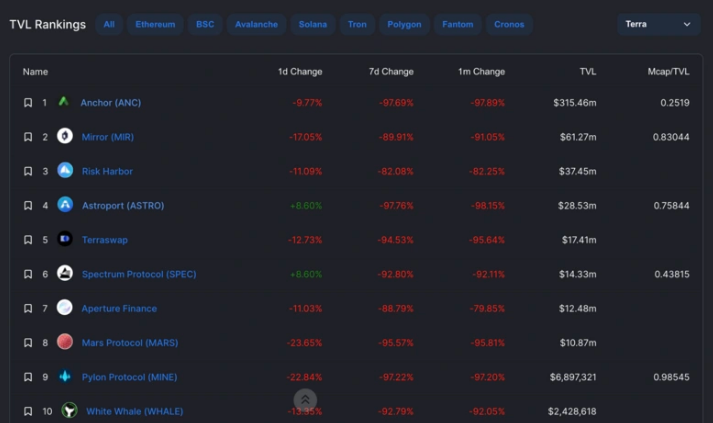This screenshot has width=713, height=423.
Task: Filter rankings by Polygon
Action: point(404,24)
